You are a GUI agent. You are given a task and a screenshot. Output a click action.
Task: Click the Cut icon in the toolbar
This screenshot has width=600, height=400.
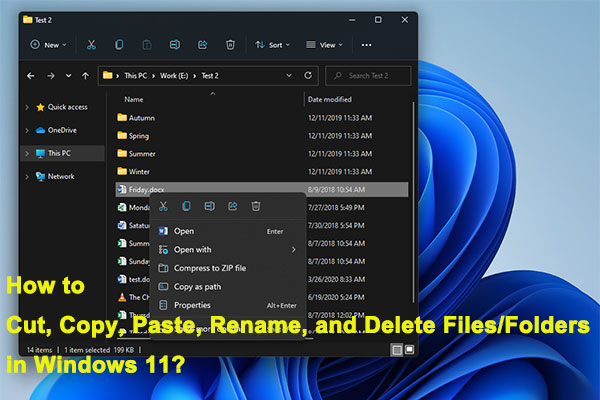pos(91,45)
